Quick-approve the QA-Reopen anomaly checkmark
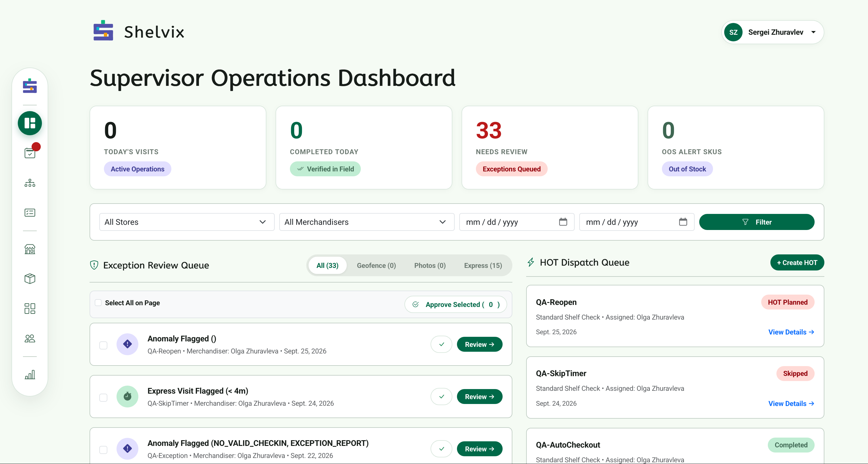The height and width of the screenshot is (464, 868). coord(441,344)
